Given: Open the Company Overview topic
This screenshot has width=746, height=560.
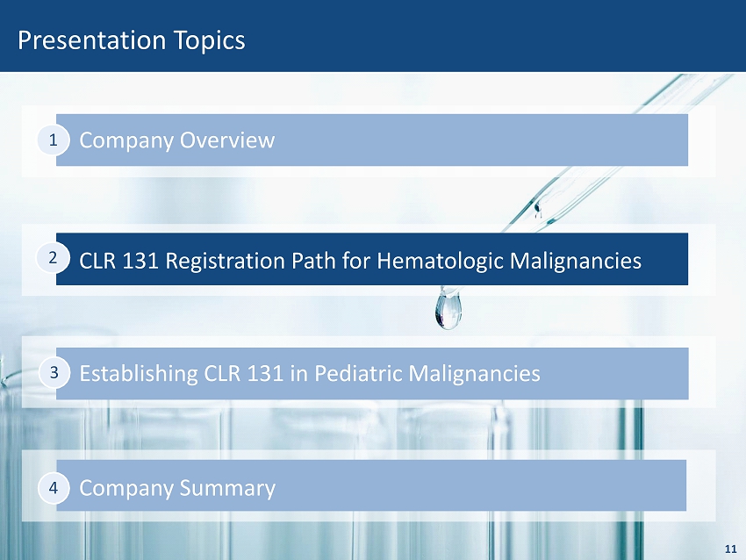Looking at the screenshot, I should click(177, 140).
